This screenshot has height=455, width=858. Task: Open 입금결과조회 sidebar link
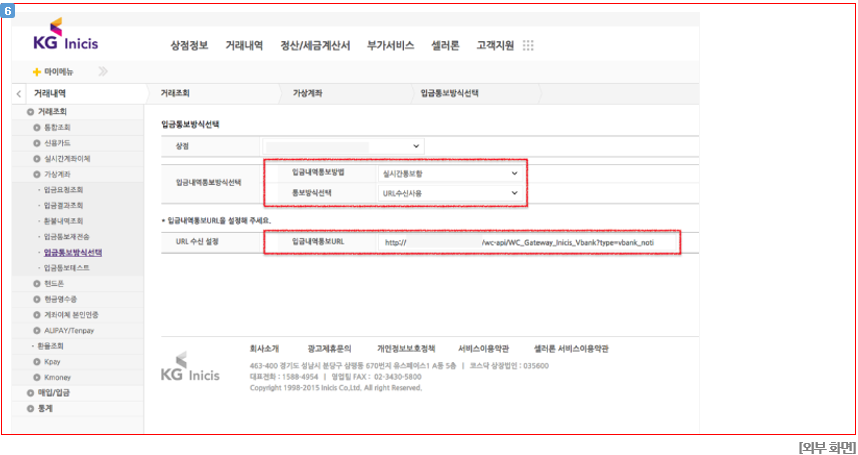pyautogui.click(x=63, y=206)
